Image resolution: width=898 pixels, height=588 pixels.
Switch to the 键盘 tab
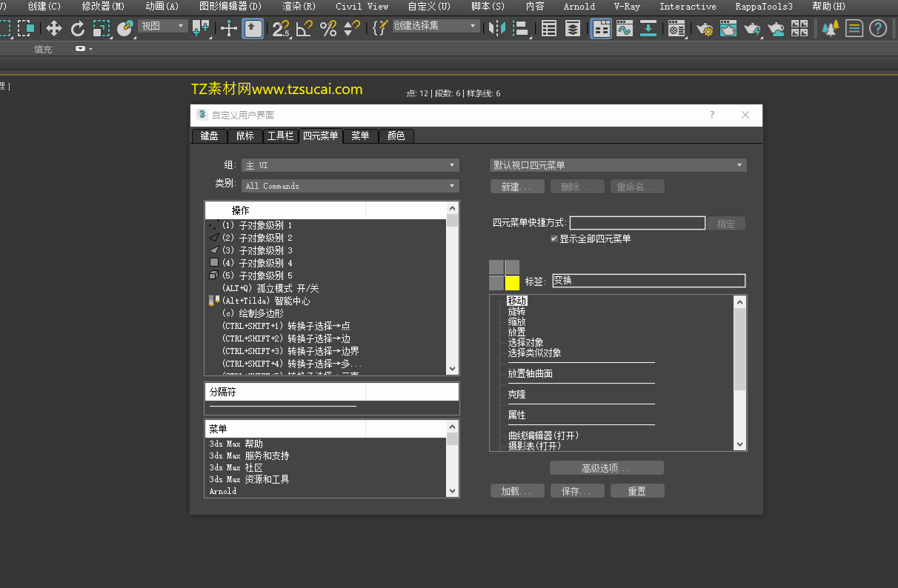tap(209, 136)
